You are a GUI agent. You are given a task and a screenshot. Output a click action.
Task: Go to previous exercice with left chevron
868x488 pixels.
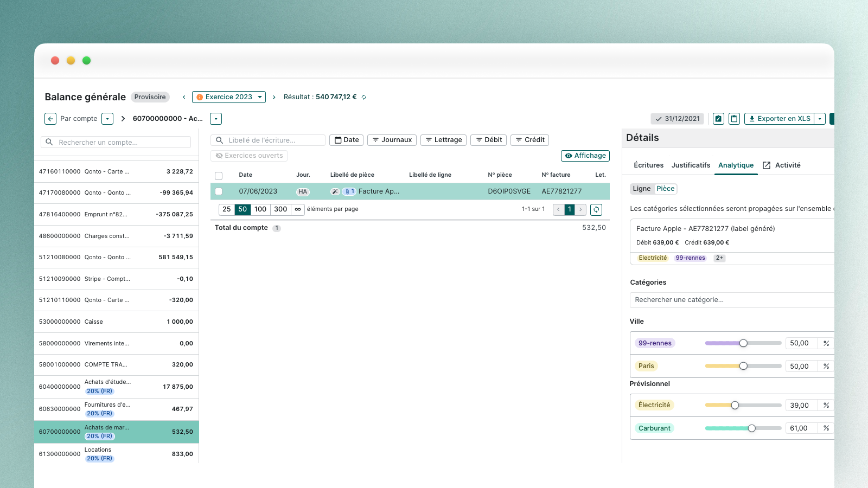point(184,97)
